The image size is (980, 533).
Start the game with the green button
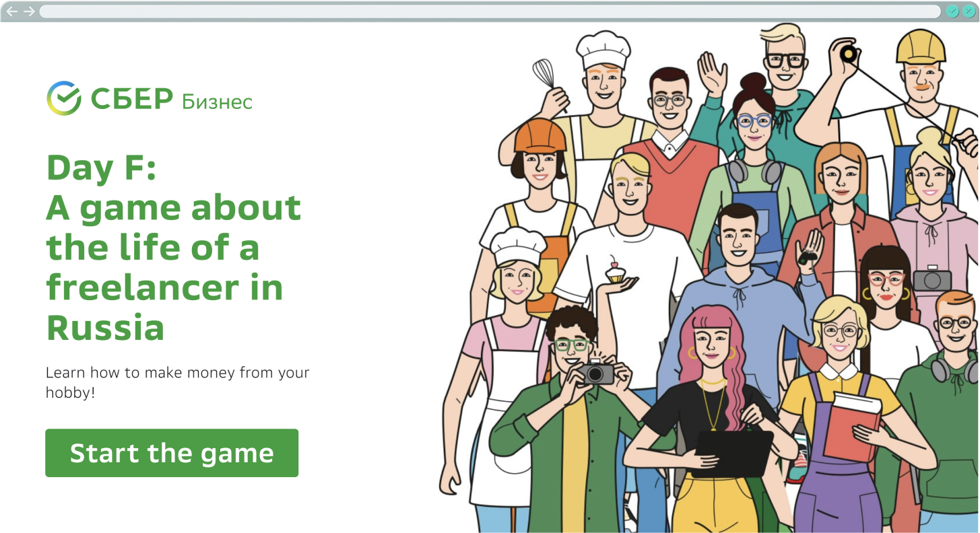click(172, 453)
